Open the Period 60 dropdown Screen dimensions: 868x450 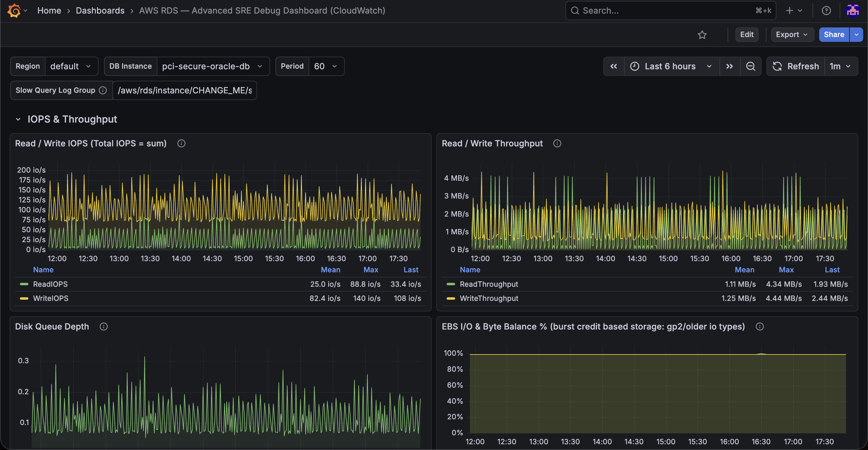click(325, 66)
